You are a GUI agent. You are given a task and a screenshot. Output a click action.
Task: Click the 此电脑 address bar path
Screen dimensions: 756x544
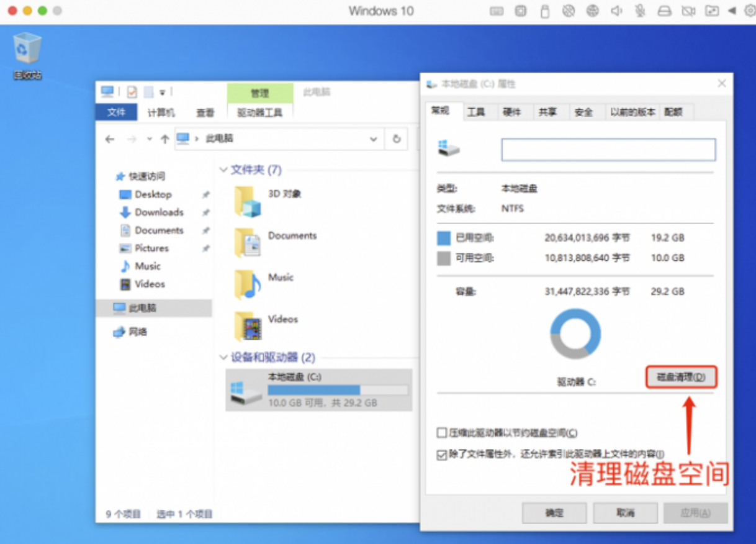click(219, 139)
